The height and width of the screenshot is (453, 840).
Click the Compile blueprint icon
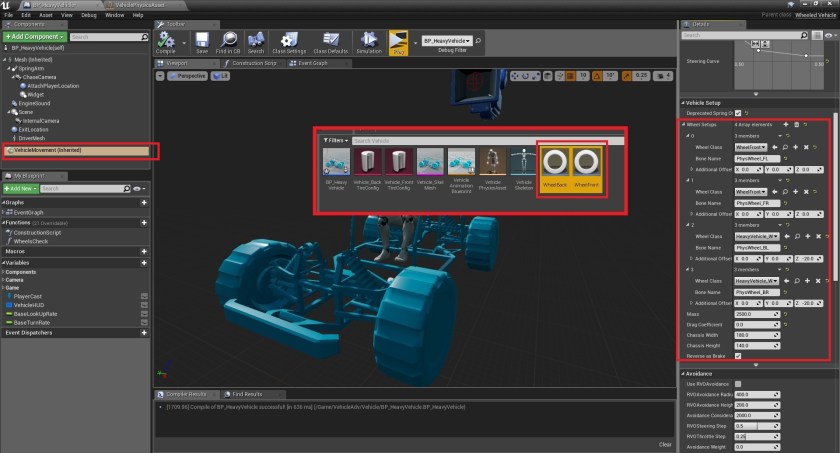coord(166,42)
